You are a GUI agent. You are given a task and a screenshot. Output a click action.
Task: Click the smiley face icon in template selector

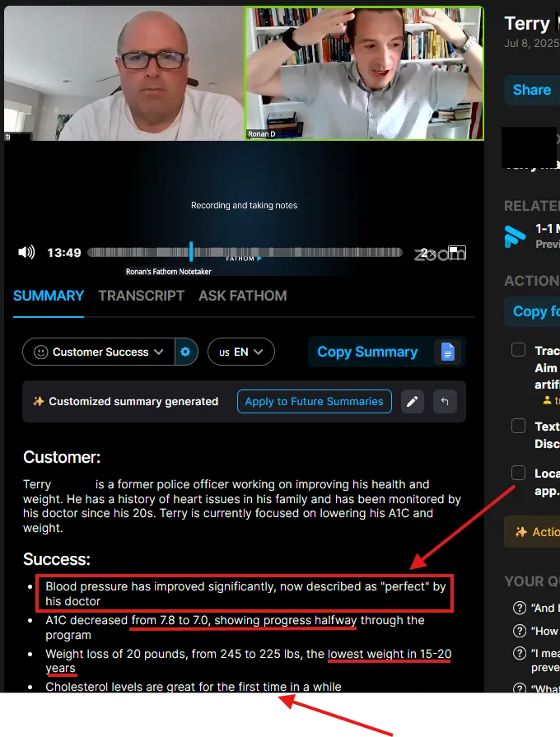(41, 352)
